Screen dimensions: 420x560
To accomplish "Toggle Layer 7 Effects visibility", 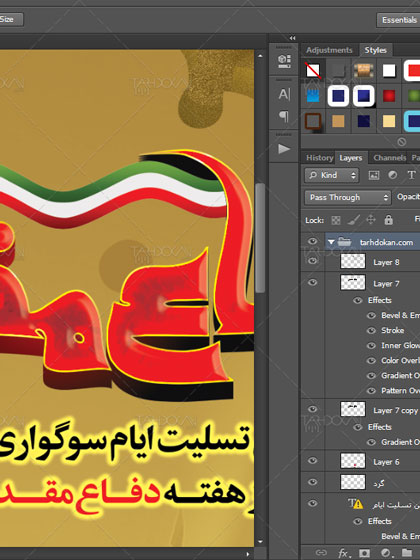I will click(x=358, y=300).
